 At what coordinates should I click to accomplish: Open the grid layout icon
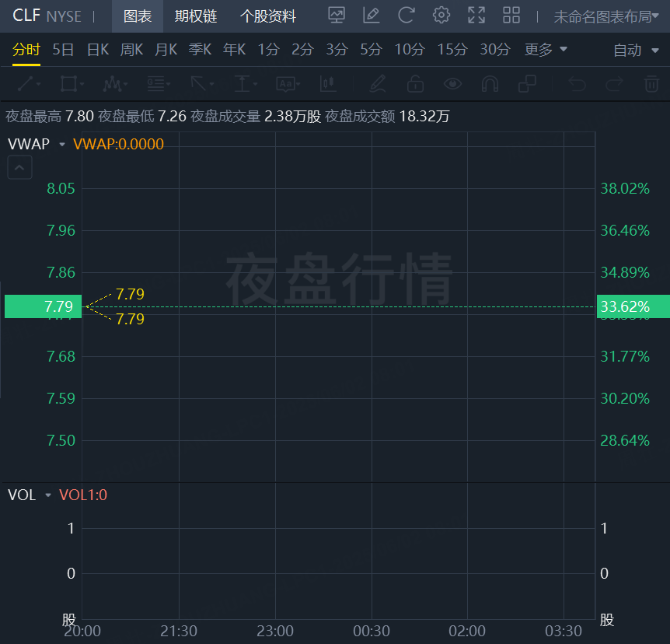[511, 16]
